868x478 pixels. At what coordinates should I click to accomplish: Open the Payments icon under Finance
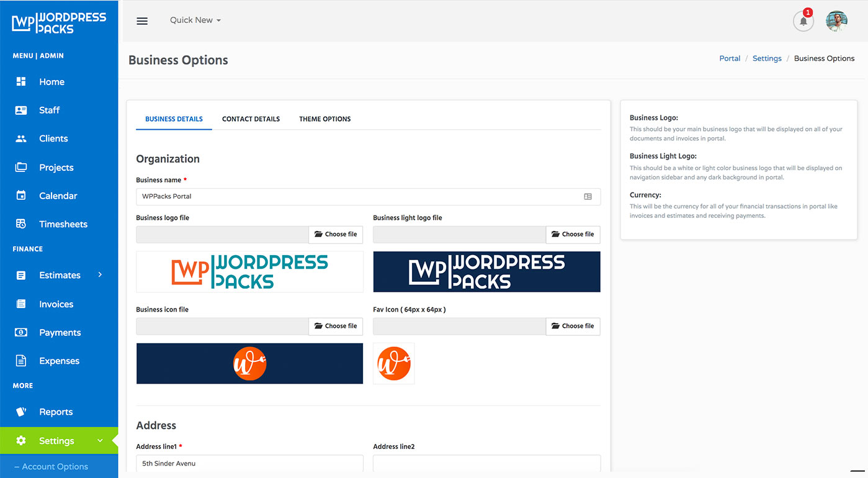(20, 332)
